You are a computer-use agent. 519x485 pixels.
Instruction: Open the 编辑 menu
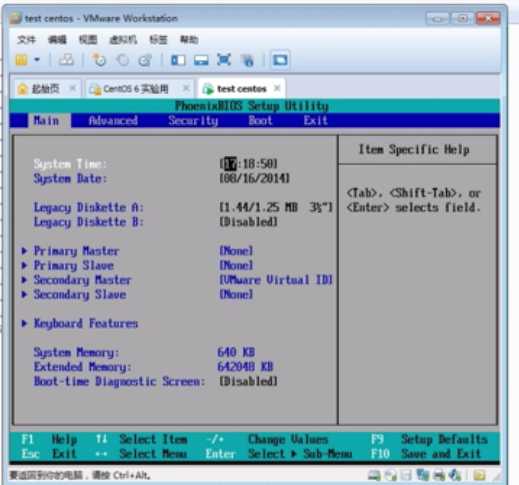(57, 40)
